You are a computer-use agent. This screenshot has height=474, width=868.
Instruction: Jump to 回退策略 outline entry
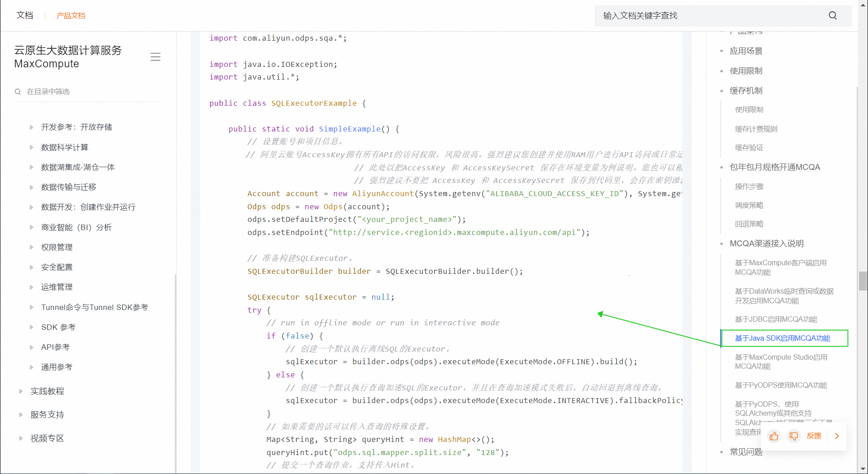click(749, 224)
